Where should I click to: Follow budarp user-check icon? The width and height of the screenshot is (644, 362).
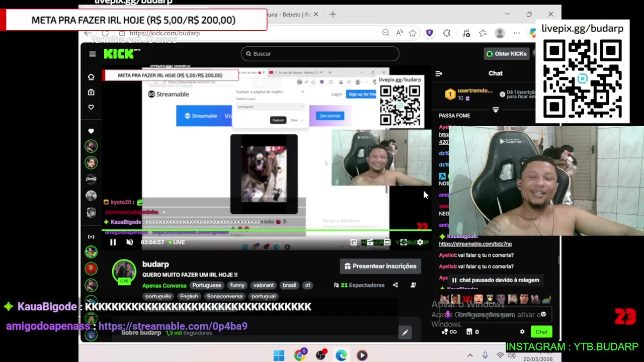click(413, 285)
